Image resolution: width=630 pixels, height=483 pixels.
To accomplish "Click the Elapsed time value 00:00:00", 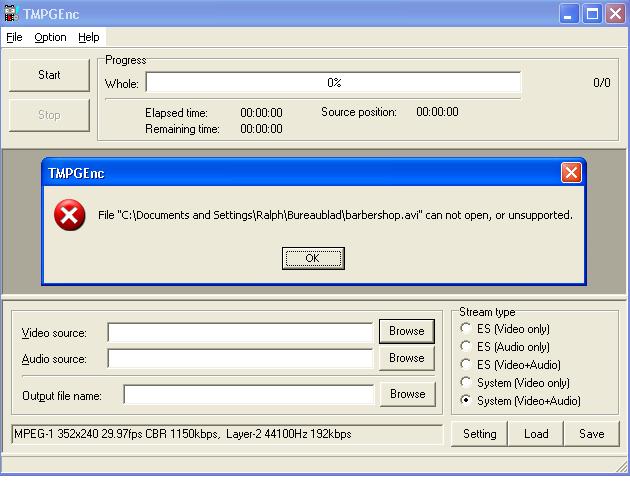I will [261, 113].
